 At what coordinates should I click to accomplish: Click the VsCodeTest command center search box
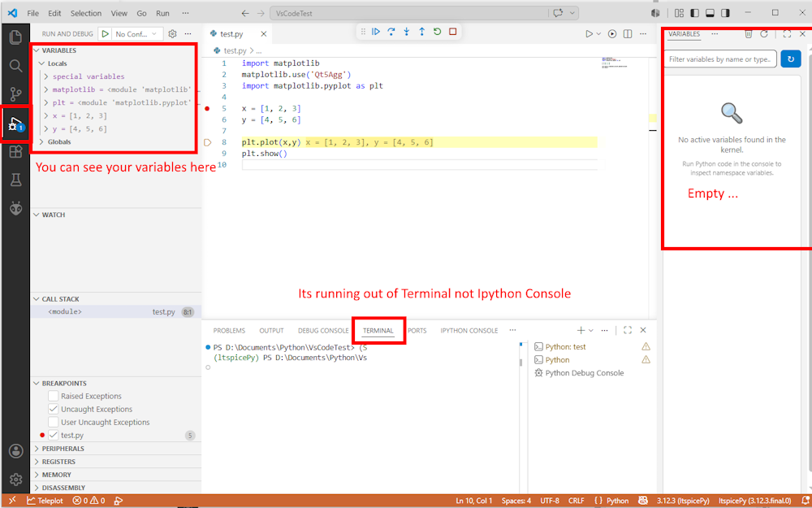click(409, 14)
